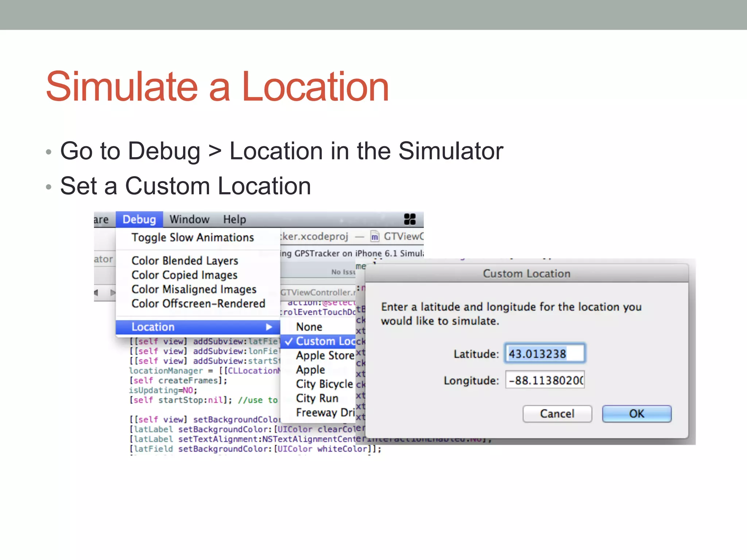Open the Debug menu
This screenshot has width=747, height=560.
pyautogui.click(x=139, y=219)
